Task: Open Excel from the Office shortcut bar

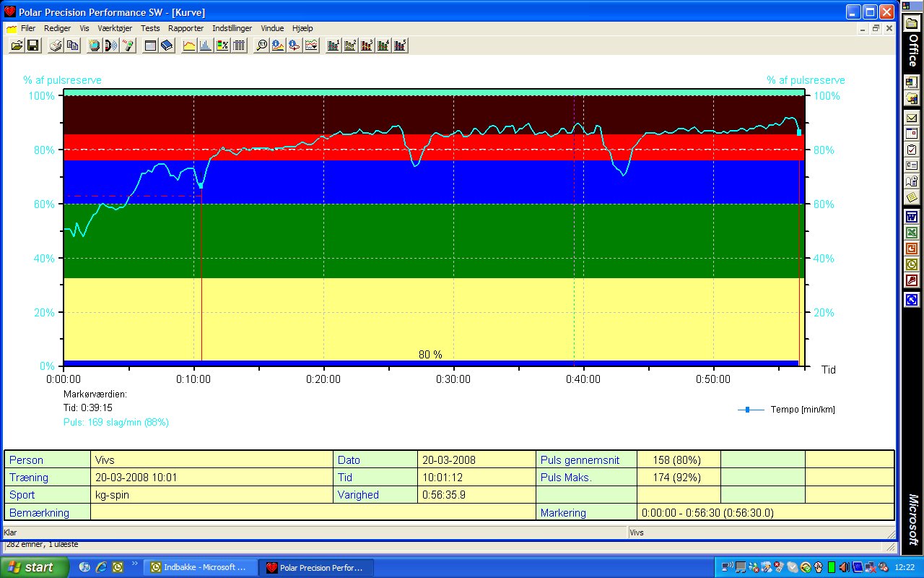Action: coord(912,233)
